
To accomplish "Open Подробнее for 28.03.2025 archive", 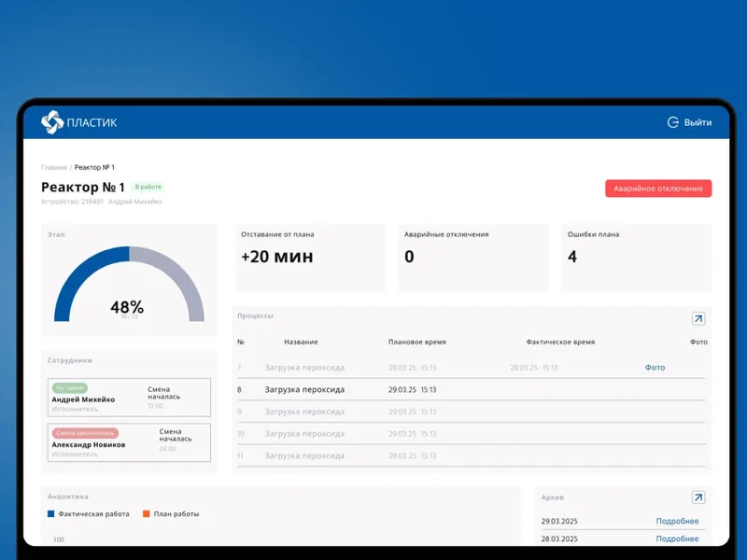I will (677, 539).
